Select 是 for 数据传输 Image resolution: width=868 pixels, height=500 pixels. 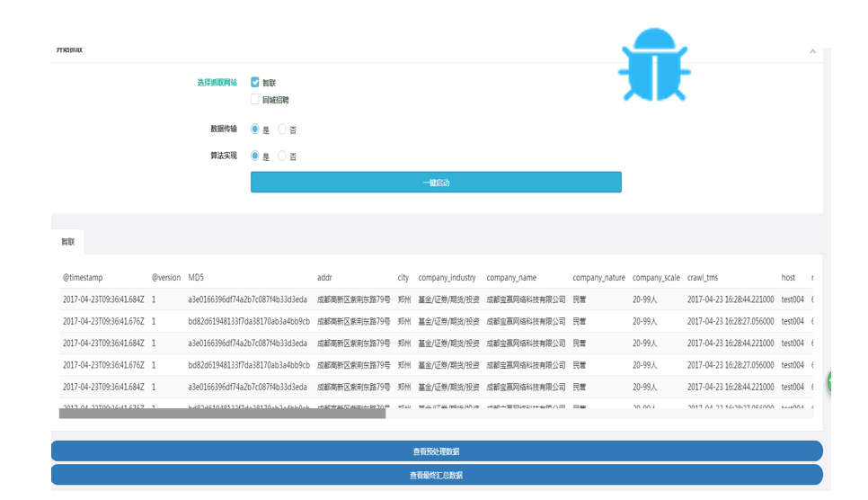pyautogui.click(x=255, y=129)
